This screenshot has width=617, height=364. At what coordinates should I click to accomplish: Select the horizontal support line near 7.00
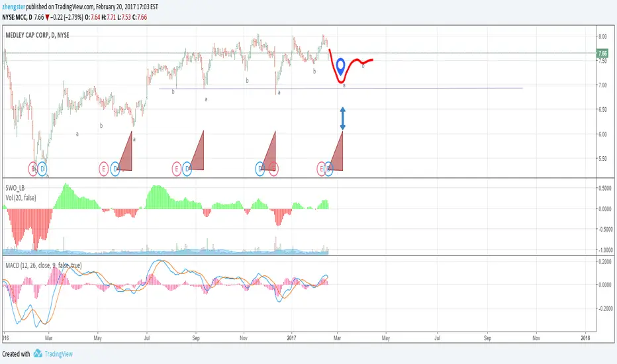341,88
